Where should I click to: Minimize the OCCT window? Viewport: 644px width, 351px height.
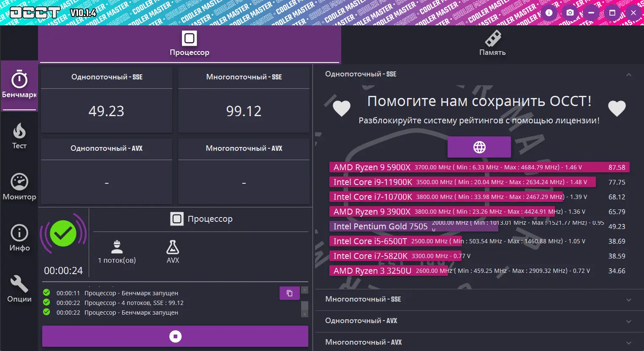(x=591, y=13)
